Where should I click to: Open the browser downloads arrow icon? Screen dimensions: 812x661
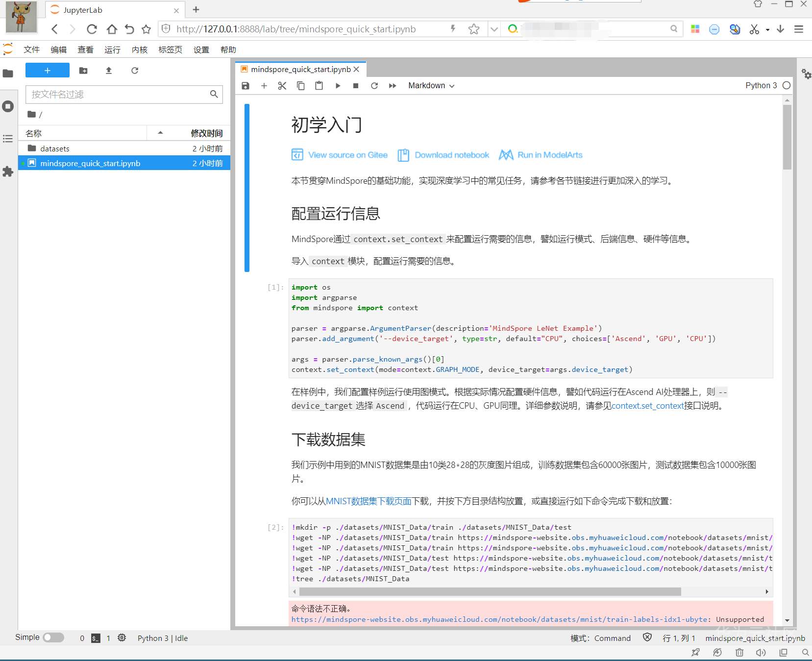pyautogui.click(x=781, y=29)
